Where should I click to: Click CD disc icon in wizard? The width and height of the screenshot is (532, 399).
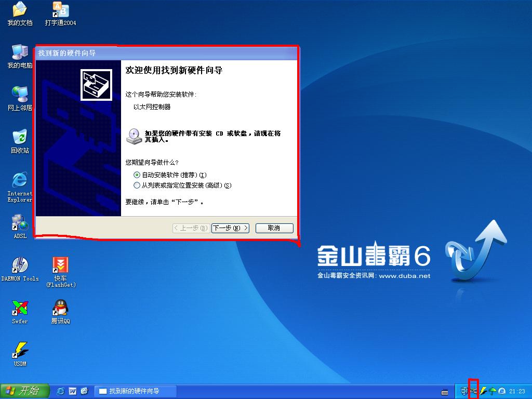click(134, 137)
